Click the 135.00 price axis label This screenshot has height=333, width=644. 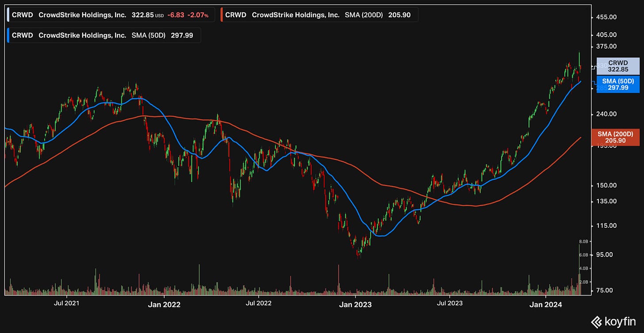(607, 201)
